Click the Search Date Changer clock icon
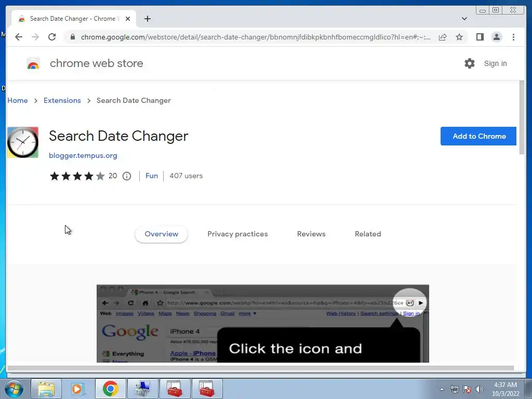532x399 pixels. [x=23, y=142]
